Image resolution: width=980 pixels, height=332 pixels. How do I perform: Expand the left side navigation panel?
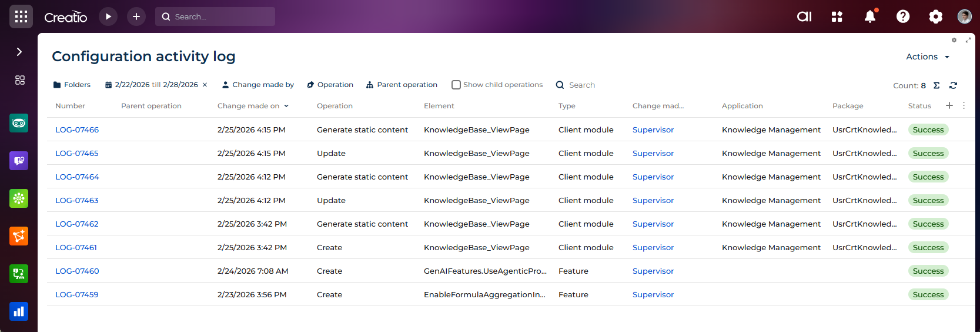tap(19, 52)
